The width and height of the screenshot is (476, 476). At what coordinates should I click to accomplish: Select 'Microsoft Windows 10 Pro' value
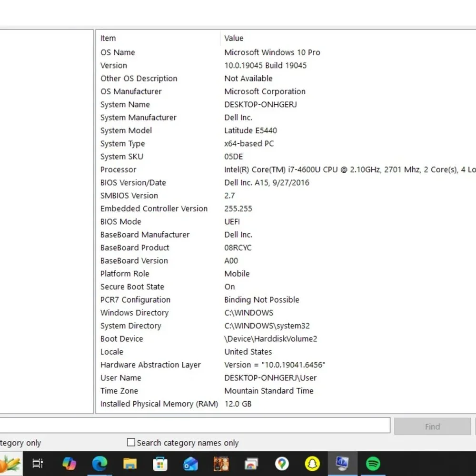272,52
